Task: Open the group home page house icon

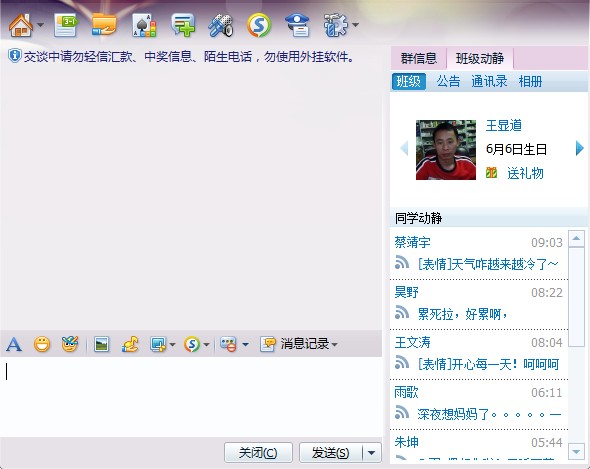Action: (21, 25)
